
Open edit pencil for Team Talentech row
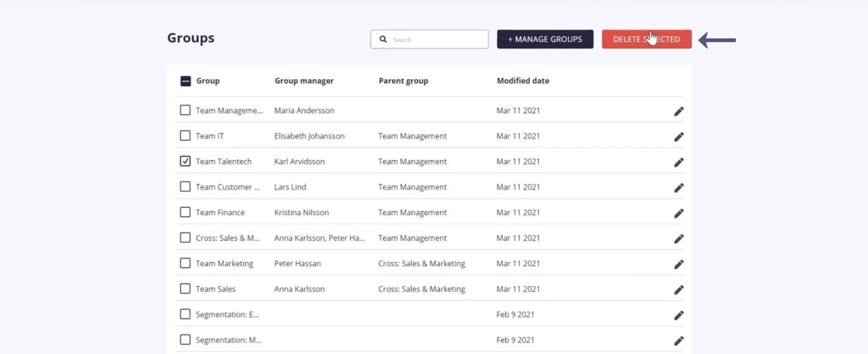tap(679, 162)
